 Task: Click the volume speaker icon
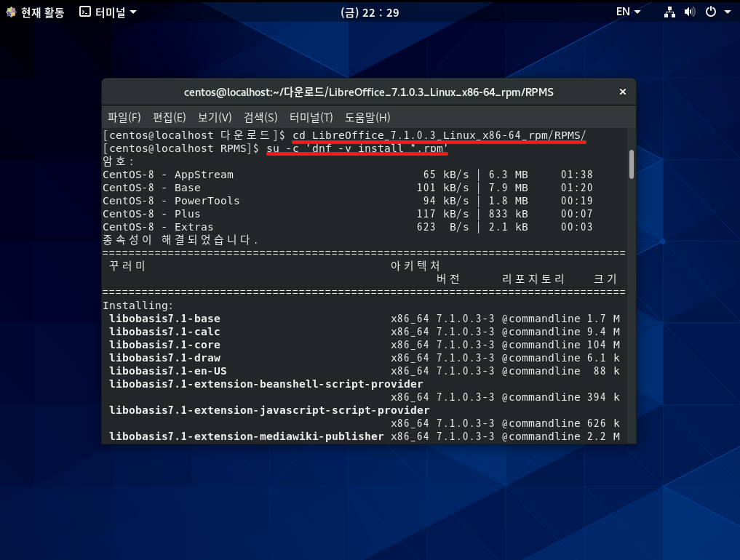pos(690,12)
